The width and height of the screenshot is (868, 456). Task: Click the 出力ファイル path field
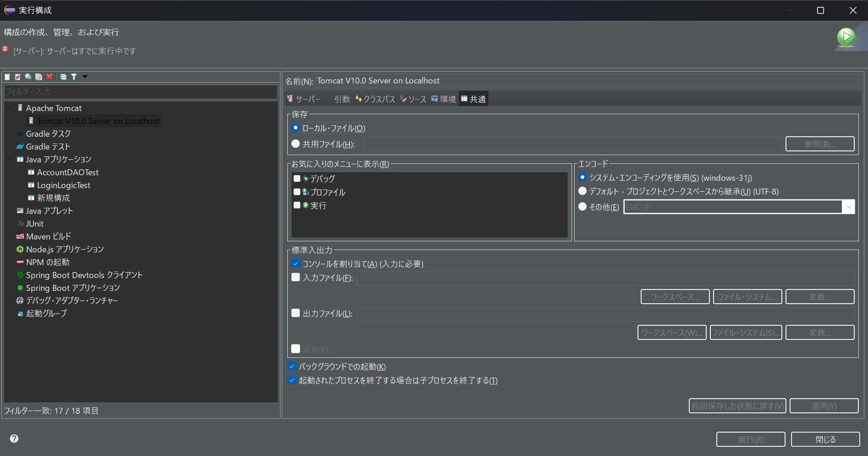coord(605,314)
